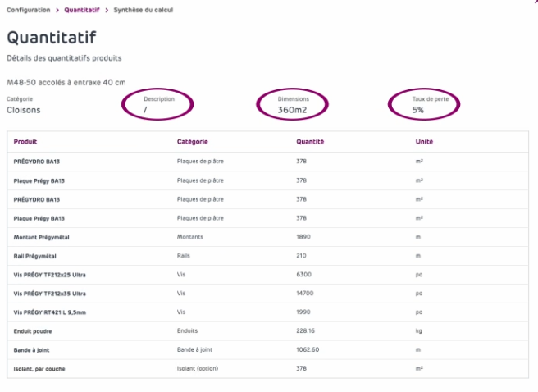
Task: Select the Rail Prégymétal product row
Action: [33, 256]
